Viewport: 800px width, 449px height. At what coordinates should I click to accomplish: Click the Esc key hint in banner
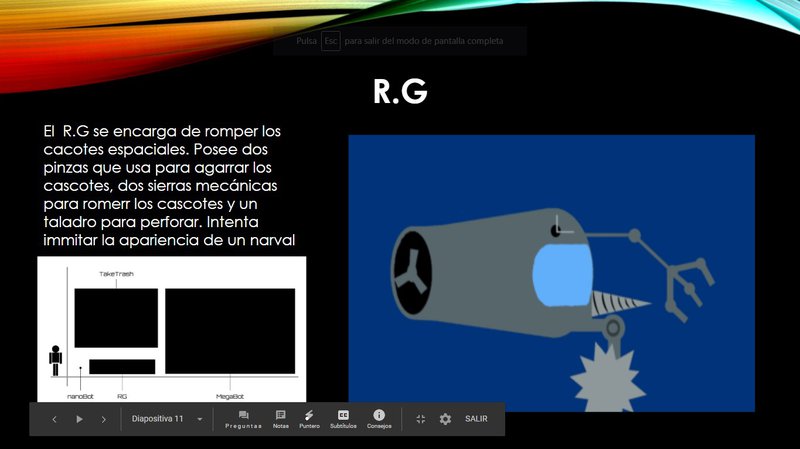click(x=330, y=41)
